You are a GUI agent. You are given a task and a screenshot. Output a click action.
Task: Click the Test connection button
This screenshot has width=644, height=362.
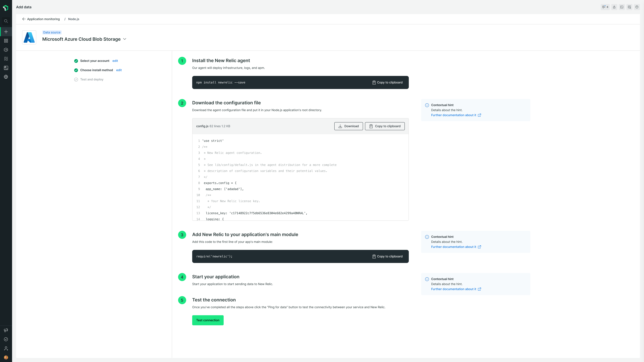(x=208, y=320)
